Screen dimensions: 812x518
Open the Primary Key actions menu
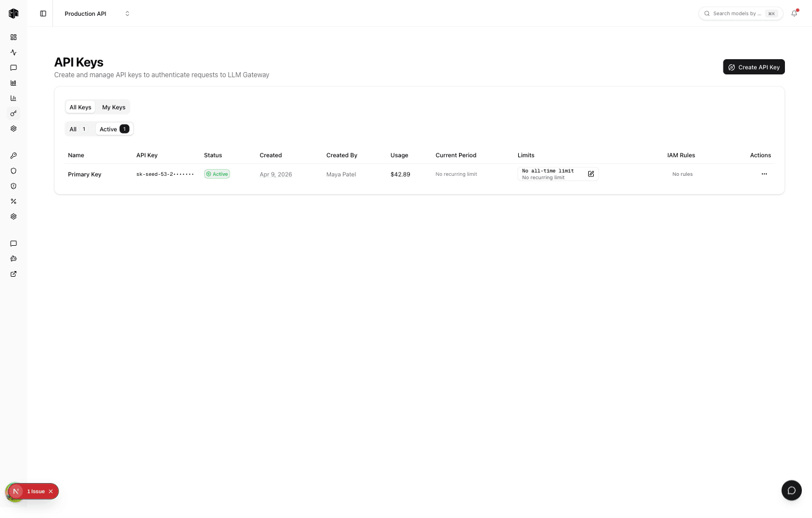click(764, 174)
